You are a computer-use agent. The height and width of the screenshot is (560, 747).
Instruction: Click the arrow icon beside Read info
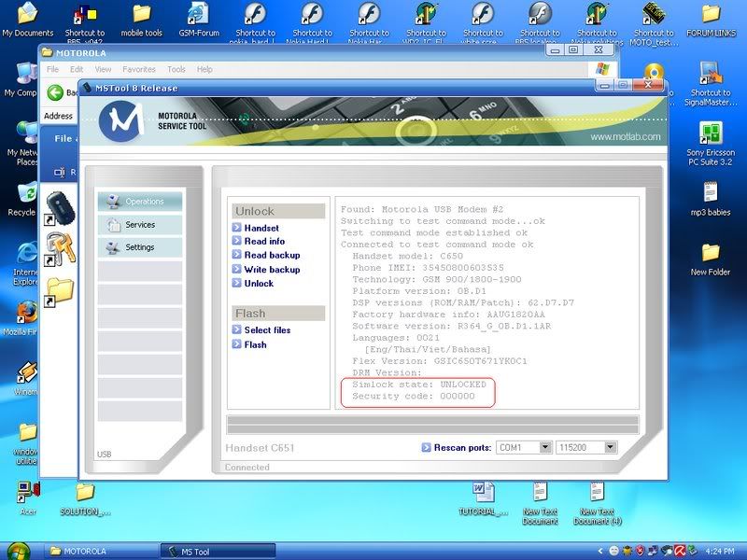pos(237,241)
